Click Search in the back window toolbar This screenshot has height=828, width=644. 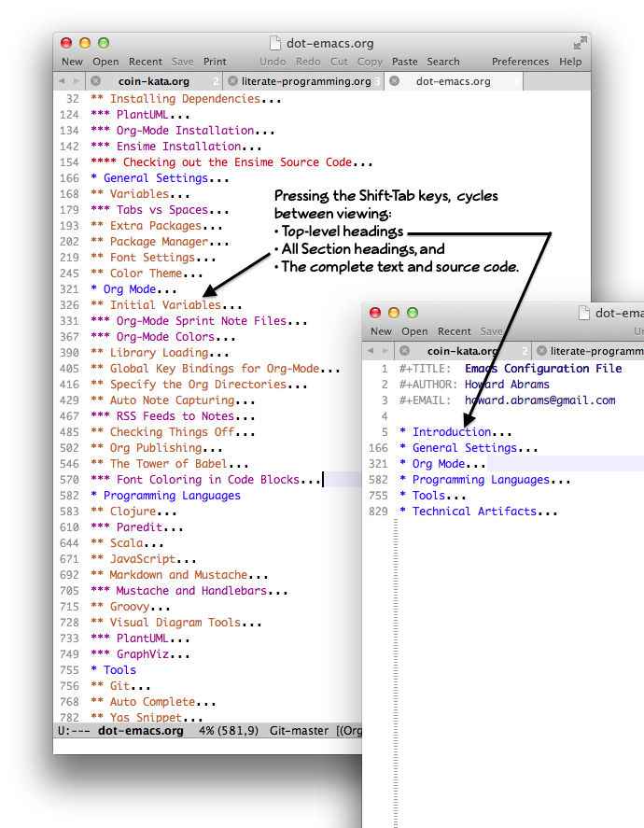pyautogui.click(x=443, y=62)
